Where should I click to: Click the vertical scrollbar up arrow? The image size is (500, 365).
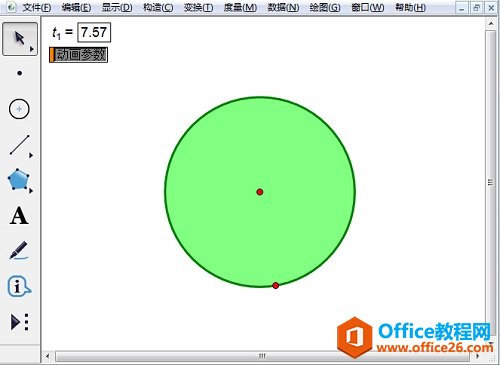(x=491, y=24)
